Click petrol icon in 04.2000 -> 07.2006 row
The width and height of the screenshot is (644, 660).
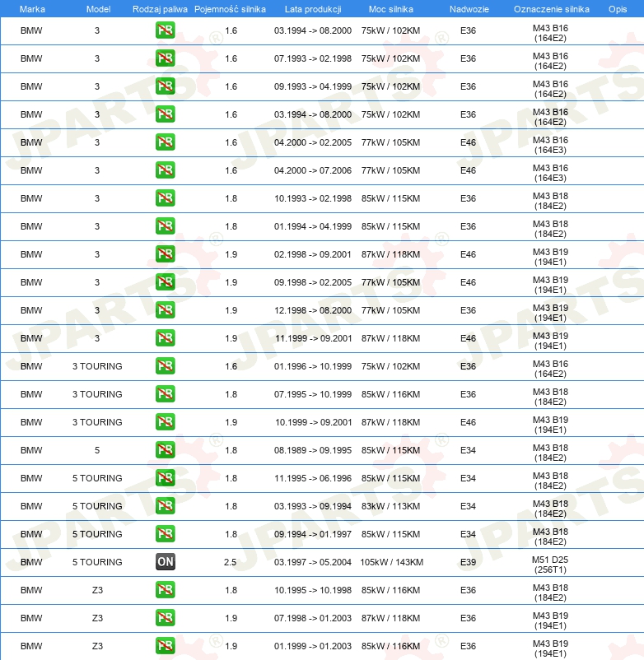coord(165,170)
